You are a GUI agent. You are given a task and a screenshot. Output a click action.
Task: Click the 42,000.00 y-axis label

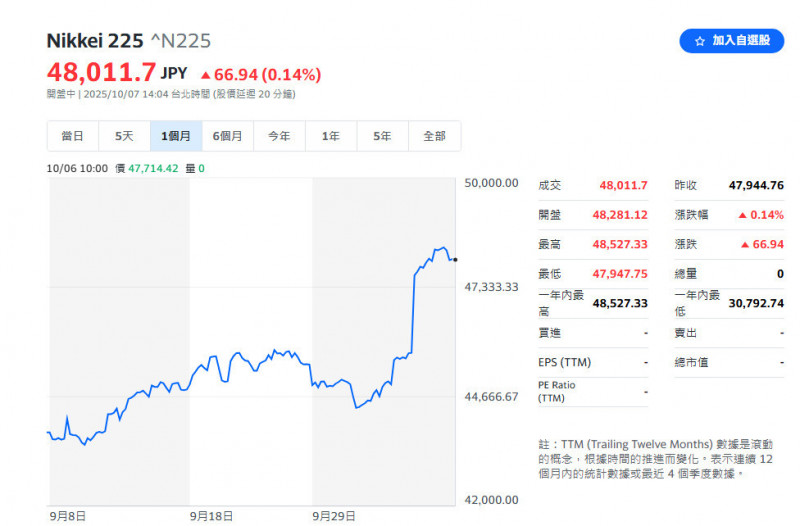click(x=491, y=500)
